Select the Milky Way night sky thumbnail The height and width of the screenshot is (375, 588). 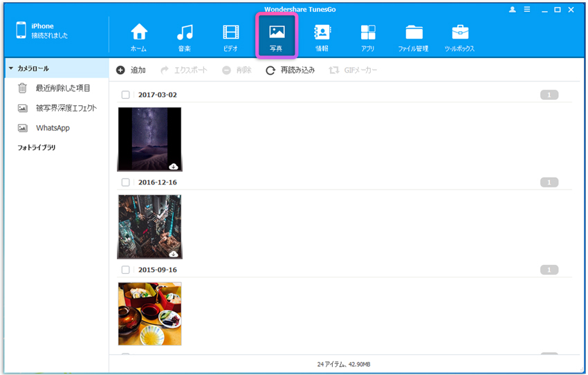tap(149, 139)
